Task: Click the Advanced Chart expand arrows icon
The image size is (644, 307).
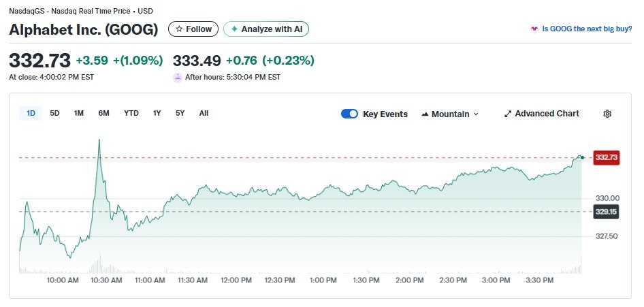Action: 507,114
